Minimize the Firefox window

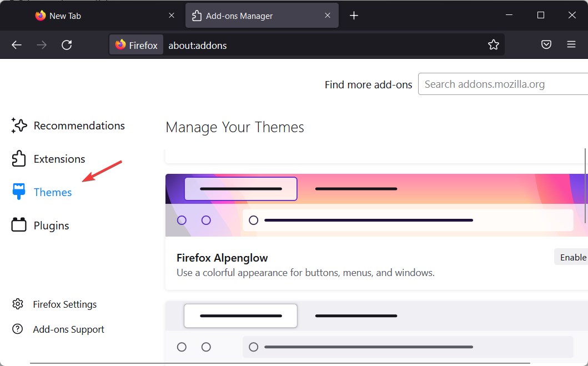pos(509,15)
